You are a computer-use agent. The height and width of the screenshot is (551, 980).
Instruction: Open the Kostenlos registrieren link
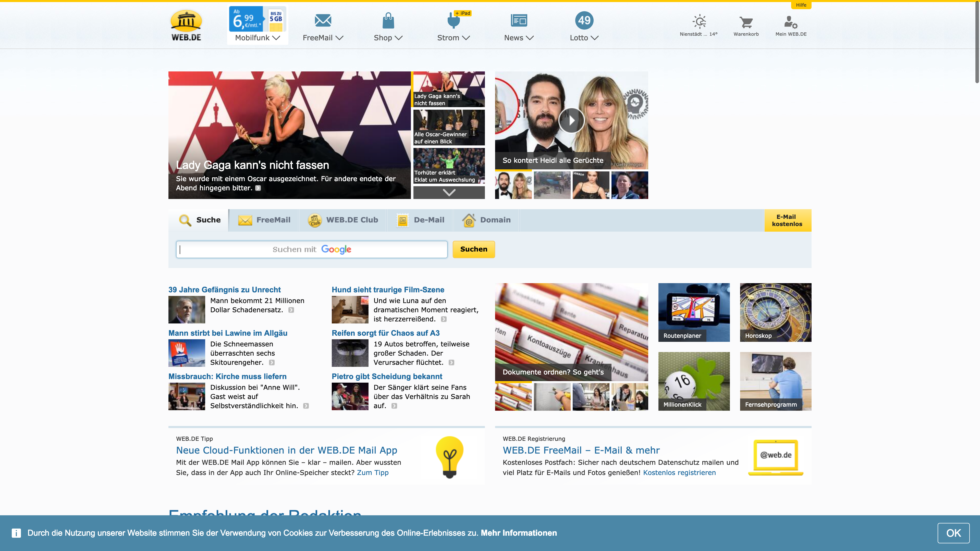(679, 473)
